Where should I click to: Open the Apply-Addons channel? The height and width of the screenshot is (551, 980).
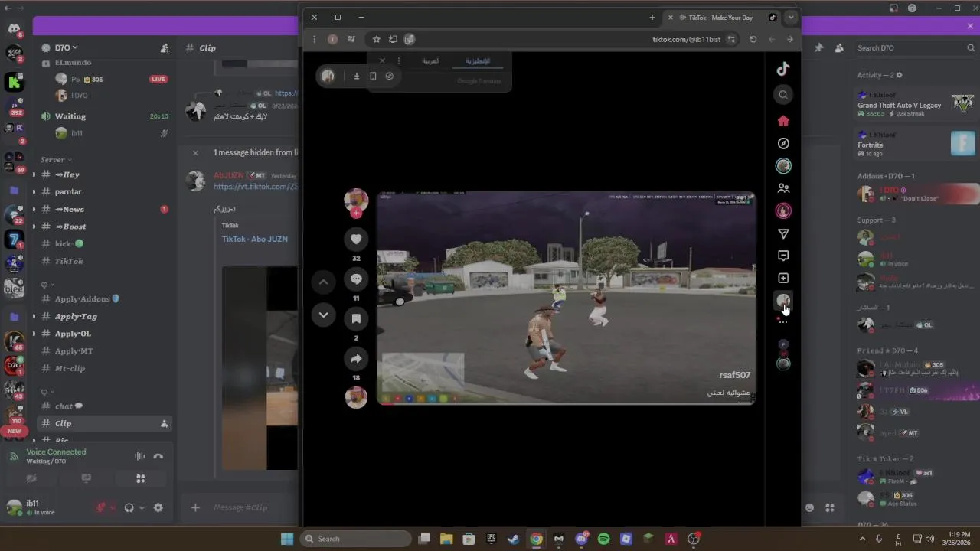pyautogui.click(x=105, y=298)
